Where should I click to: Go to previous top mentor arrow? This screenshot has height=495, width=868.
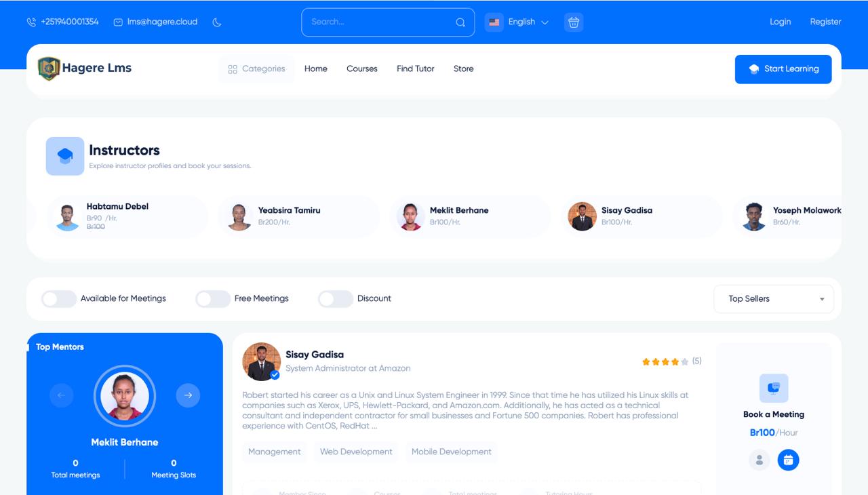[x=61, y=395]
